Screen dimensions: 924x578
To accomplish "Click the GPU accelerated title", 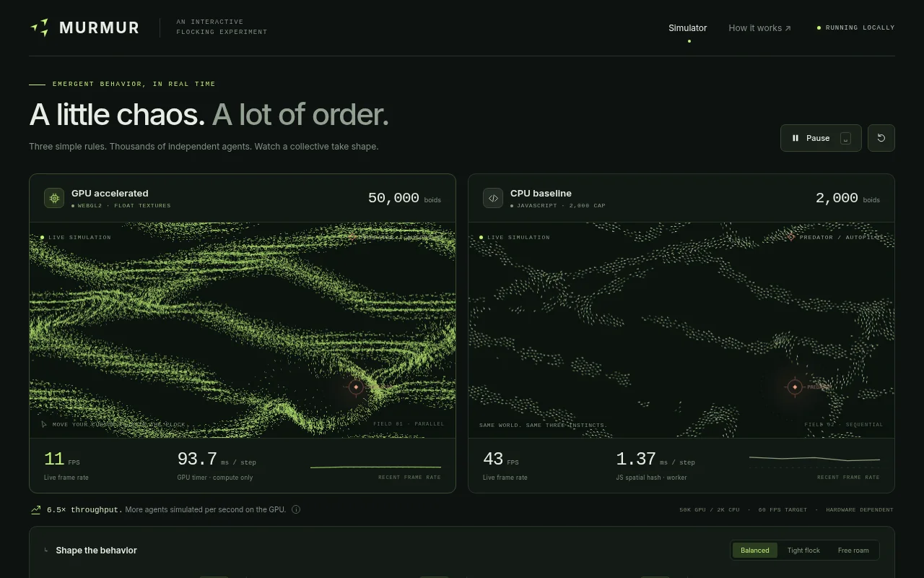I will pos(110,194).
